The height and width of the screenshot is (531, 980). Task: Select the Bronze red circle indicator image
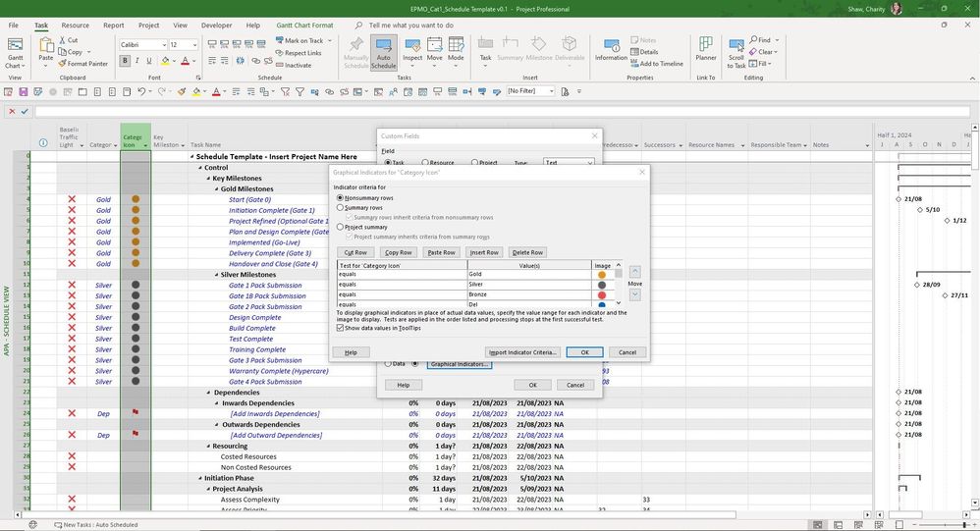(602, 294)
